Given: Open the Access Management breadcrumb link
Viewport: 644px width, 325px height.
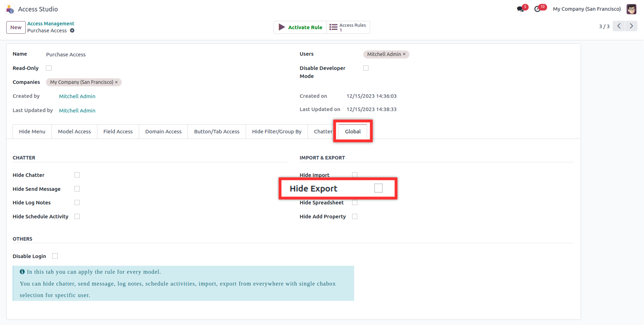Looking at the screenshot, I should coord(51,24).
